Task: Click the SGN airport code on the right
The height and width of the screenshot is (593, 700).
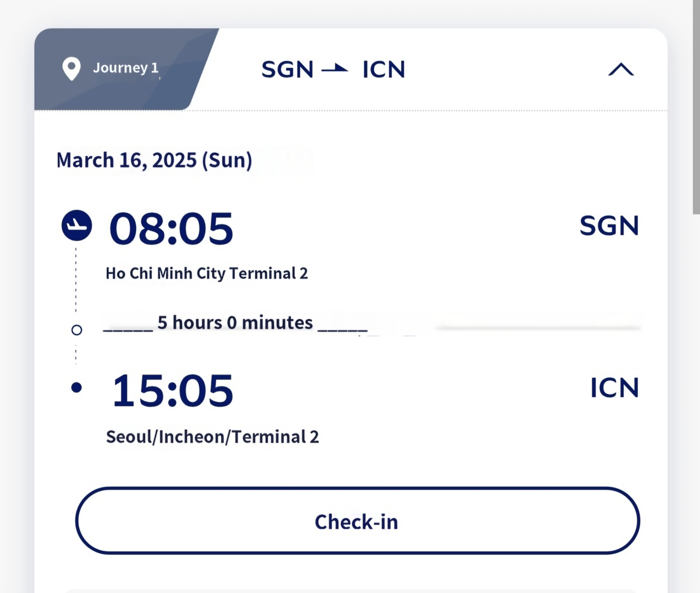Action: point(609,226)
